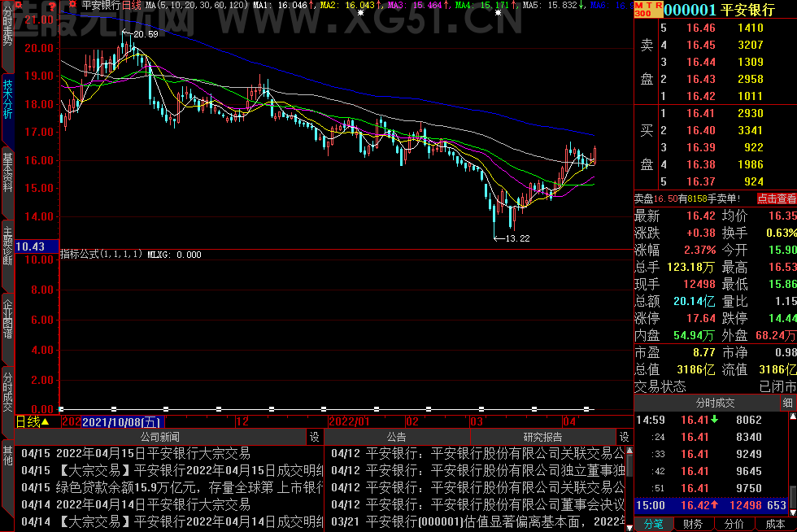
Task: Click the MTR 300 stock tag badge
Action: point(649,9)
